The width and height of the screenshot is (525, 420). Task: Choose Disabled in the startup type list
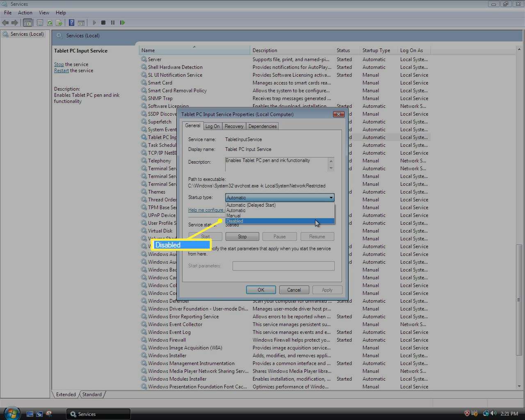click(x=280, y=221)
